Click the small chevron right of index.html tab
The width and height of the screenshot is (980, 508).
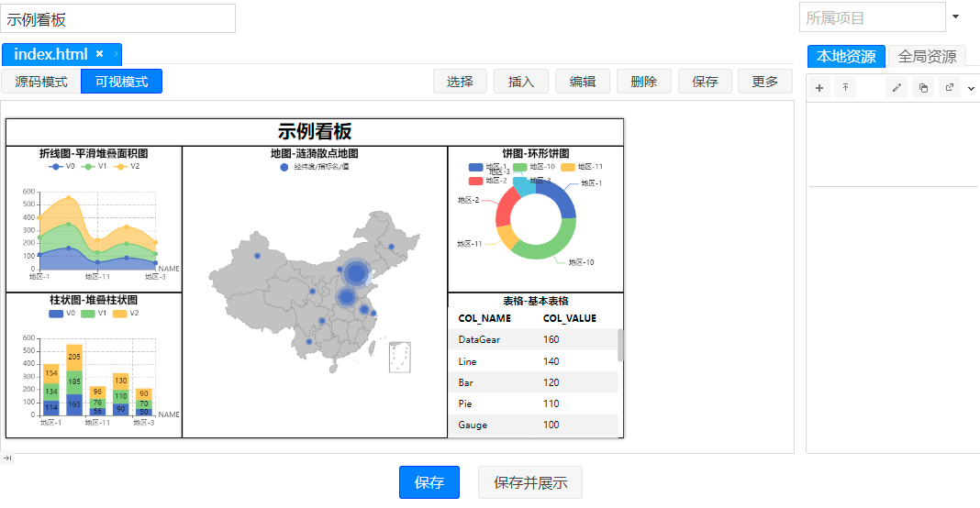click(x=116, y=54)
